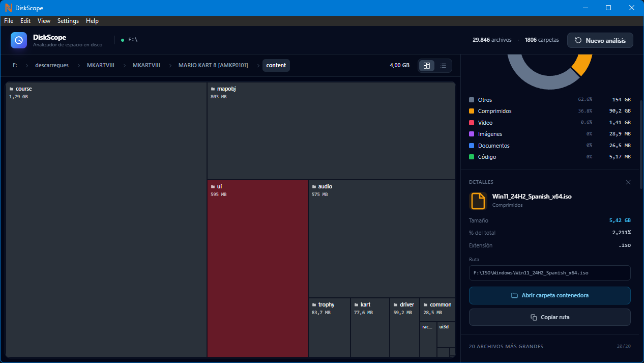This screenshot has height=363, width=644.
Task: Go to first MKARTVIII breadcrumb
Action: point(101,66)
